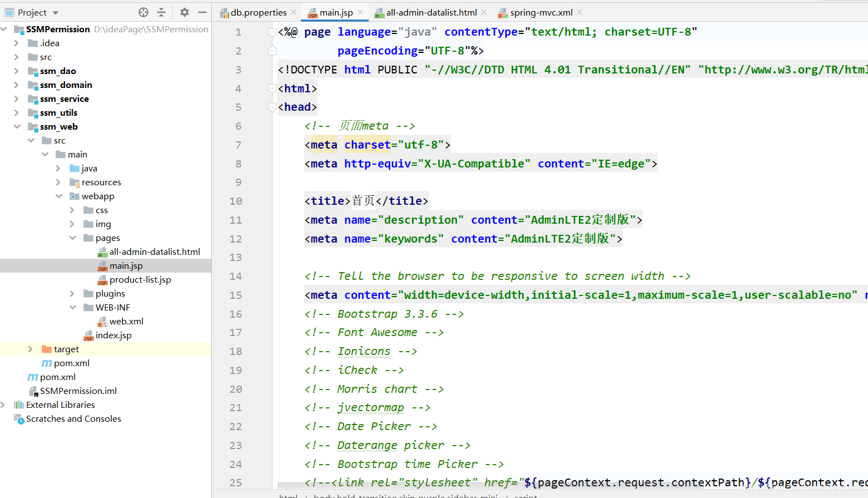This screenshot has height=498, width=868.
Task: Select product-list.jsp file
Action: [140, 279]
